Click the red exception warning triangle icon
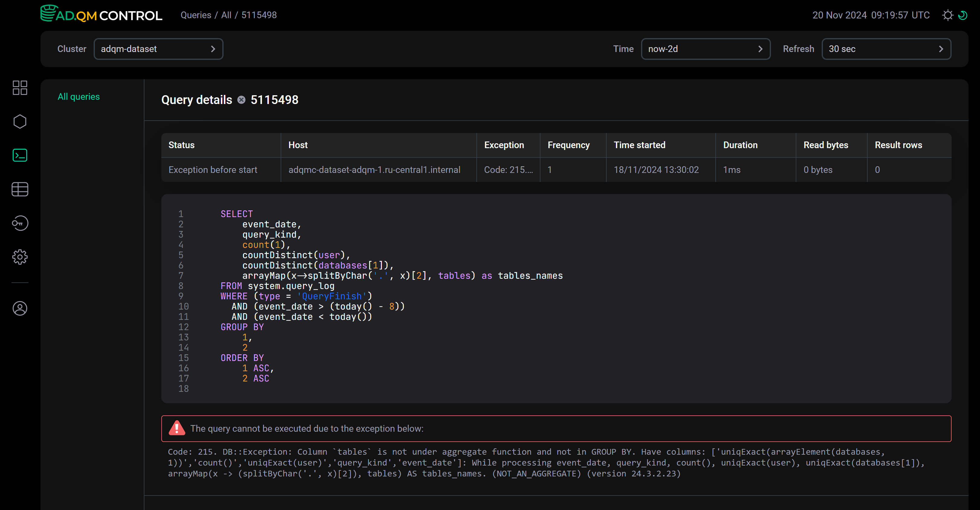 pos(176,428)
